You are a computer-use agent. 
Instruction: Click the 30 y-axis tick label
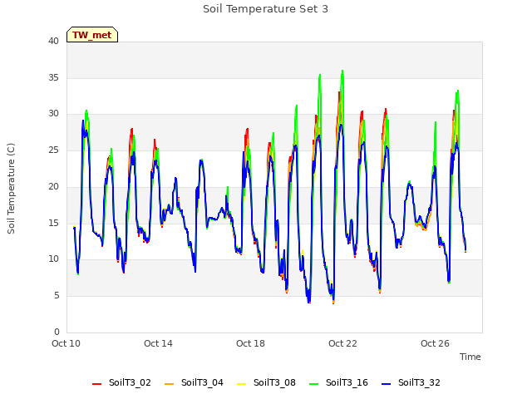(53, 114)
